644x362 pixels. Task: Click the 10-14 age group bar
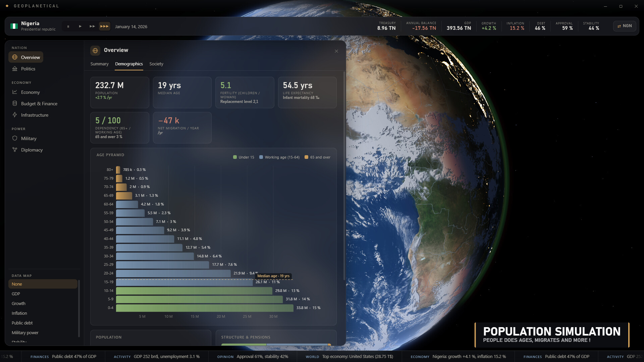194,291
